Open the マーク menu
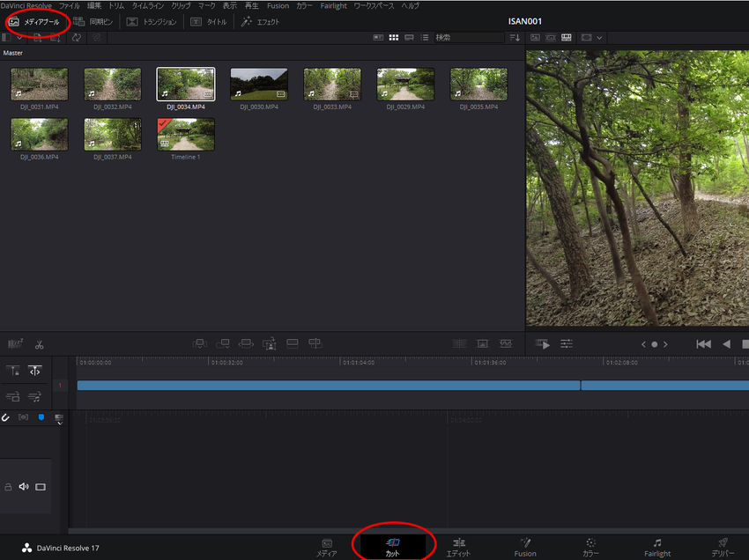749x560 pixels. 207,6
